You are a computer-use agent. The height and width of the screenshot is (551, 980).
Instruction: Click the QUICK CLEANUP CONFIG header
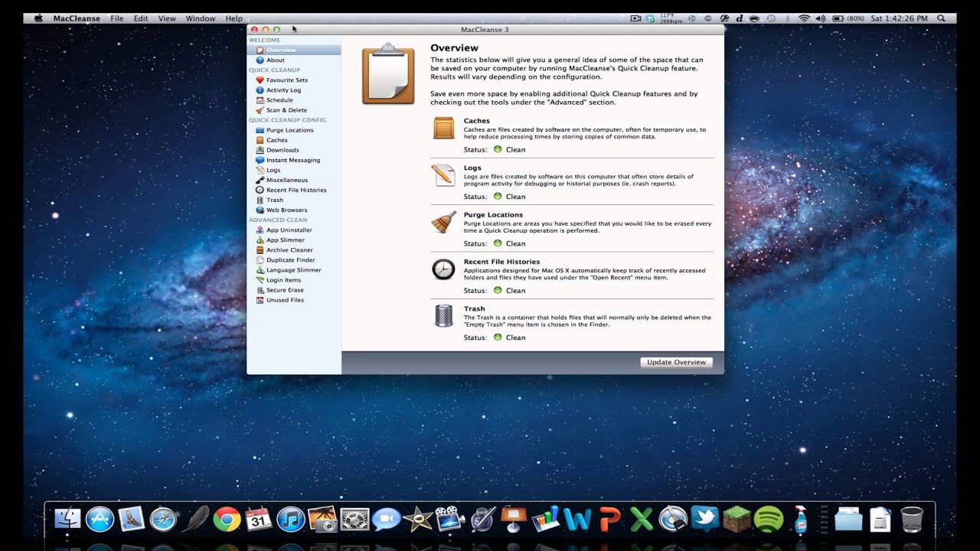[x=287, y=119]
